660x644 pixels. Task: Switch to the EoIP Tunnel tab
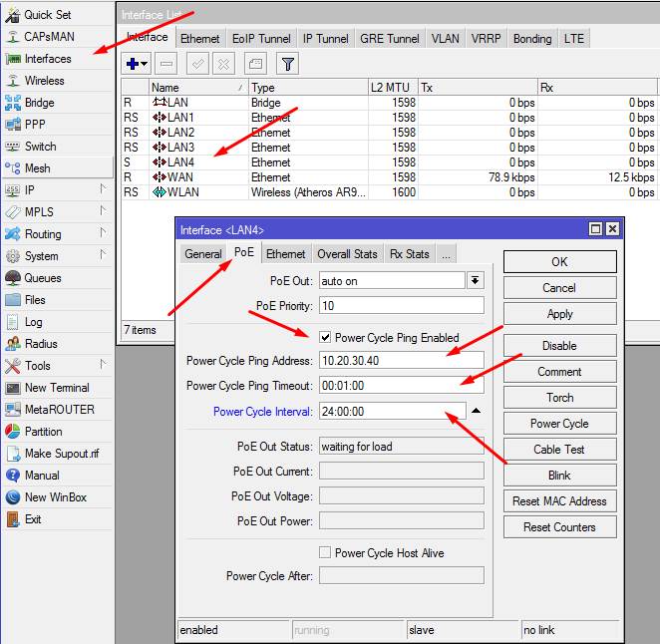(x=261, y=39)
